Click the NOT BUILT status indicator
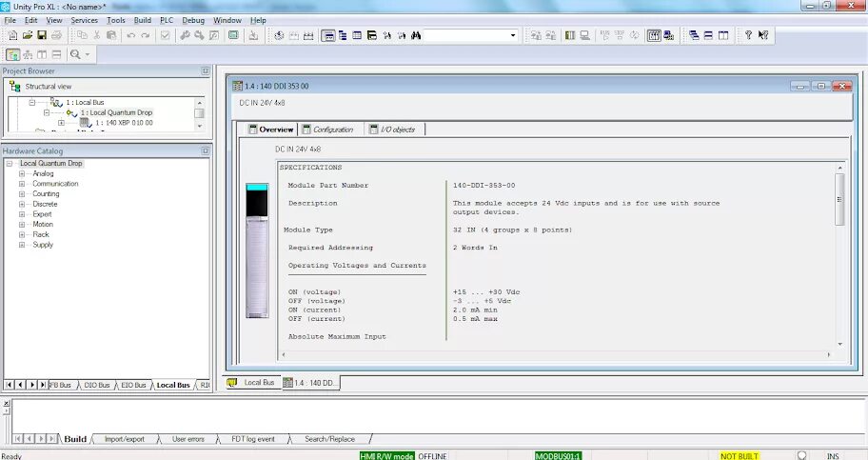Image resolution: width=868 pixels, height=460 pixels. (739, 456)
